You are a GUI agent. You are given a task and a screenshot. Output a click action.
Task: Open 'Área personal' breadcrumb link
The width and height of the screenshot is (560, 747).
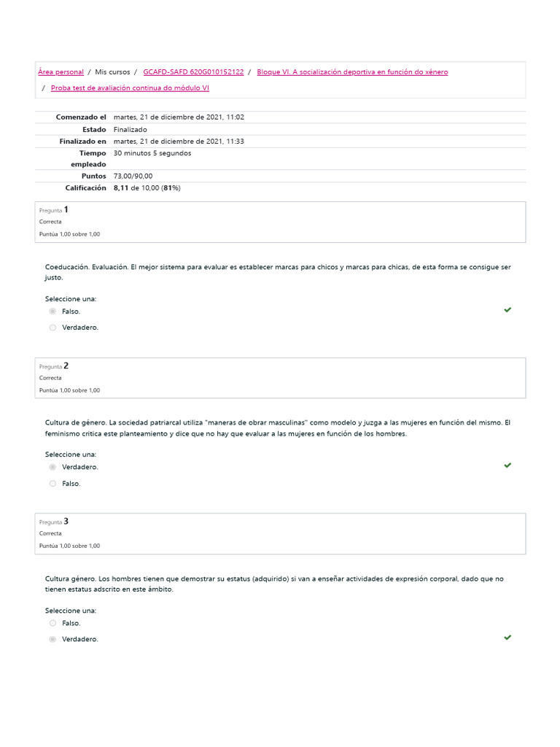coord(61,72)
